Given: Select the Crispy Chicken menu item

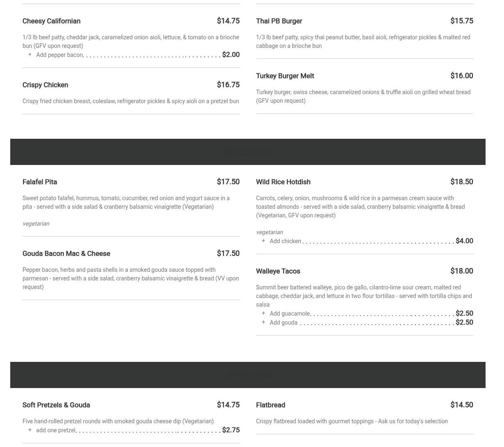Looking at the screenshot, I should [45, 85].
